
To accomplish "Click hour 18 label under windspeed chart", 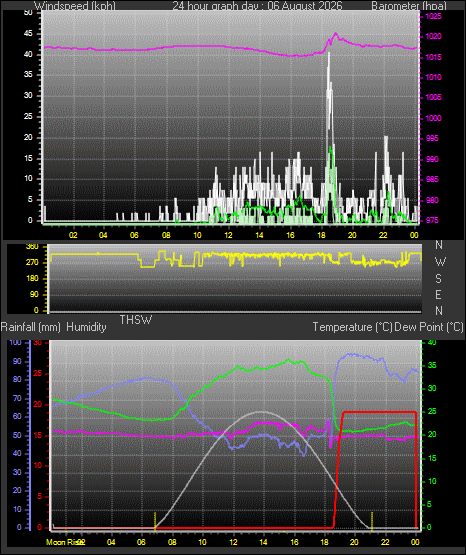I will tap(322, 235).
